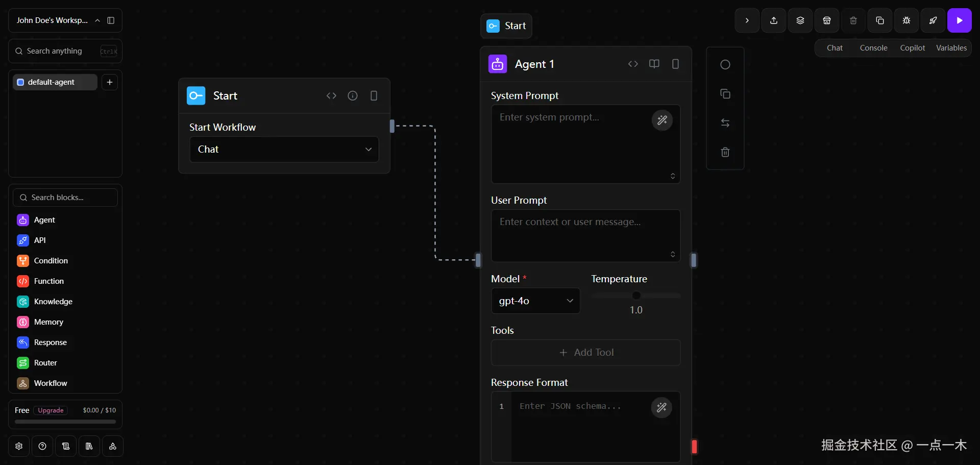This screenshot has width=980, height=465.
Task: Open the debug mode bug icon
Action: pyautogui.click(x=906, y=20)
